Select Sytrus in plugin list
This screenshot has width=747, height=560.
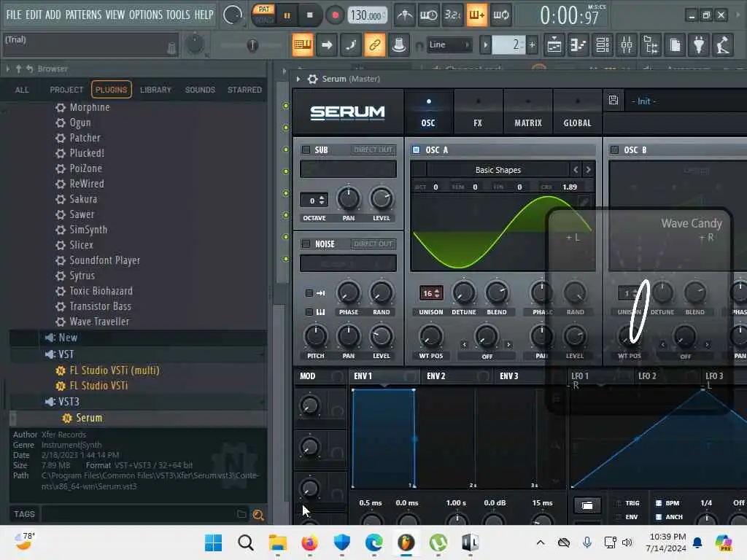82,276
